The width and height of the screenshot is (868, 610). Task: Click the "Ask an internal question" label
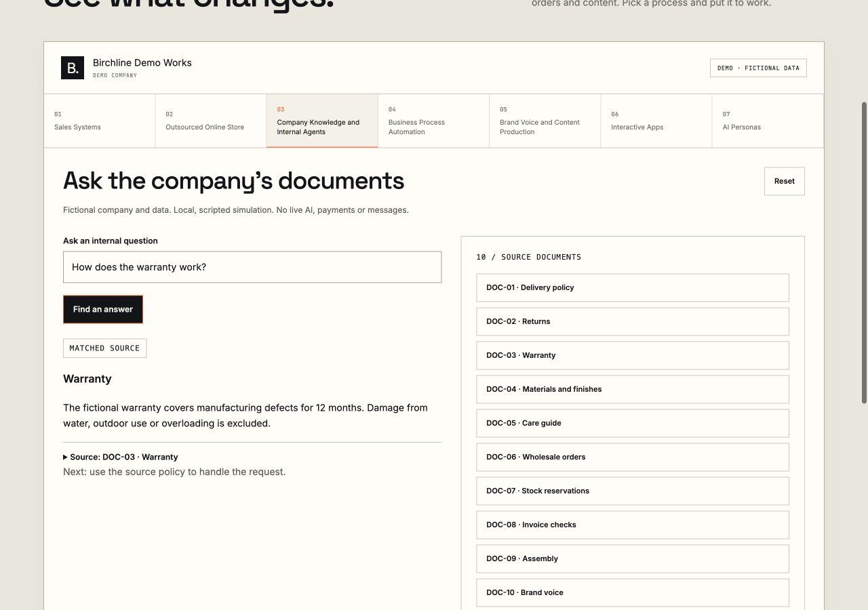coord(111,241)
